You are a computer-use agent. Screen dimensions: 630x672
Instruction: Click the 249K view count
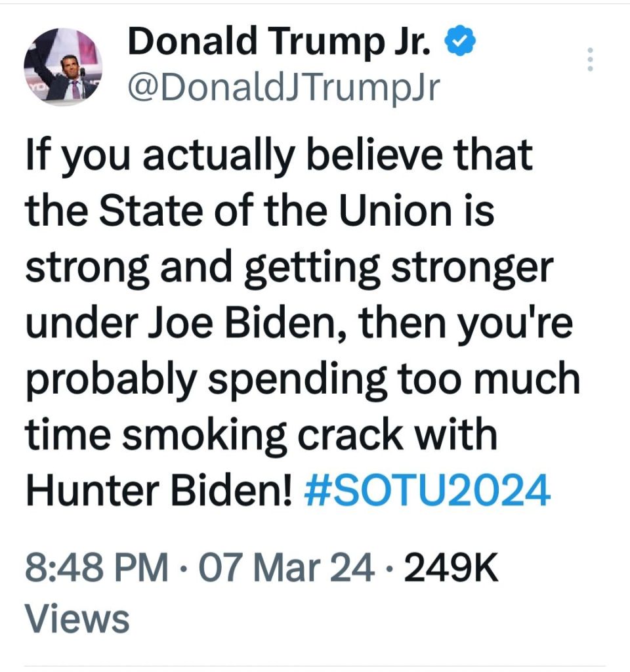[x=451, y=567]
